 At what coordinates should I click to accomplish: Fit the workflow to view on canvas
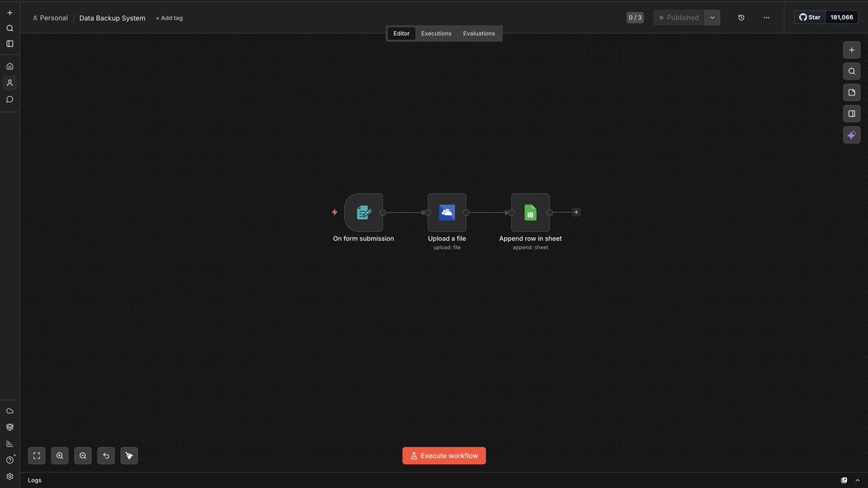coord(37,455)
